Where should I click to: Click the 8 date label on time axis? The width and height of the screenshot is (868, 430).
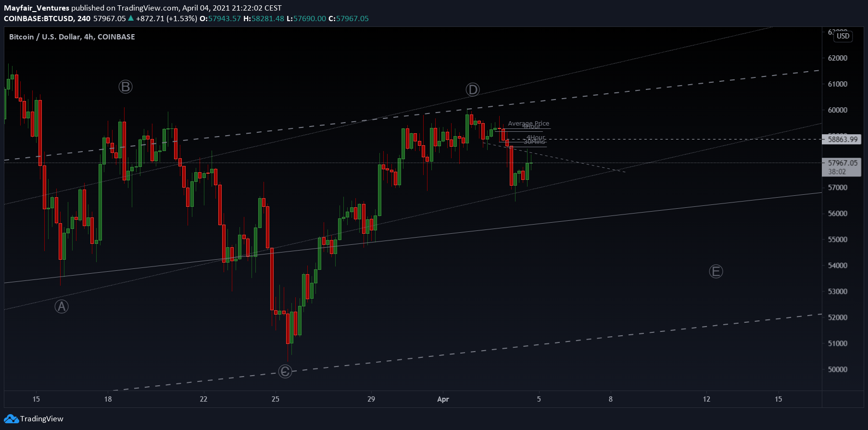pos(611,399)
